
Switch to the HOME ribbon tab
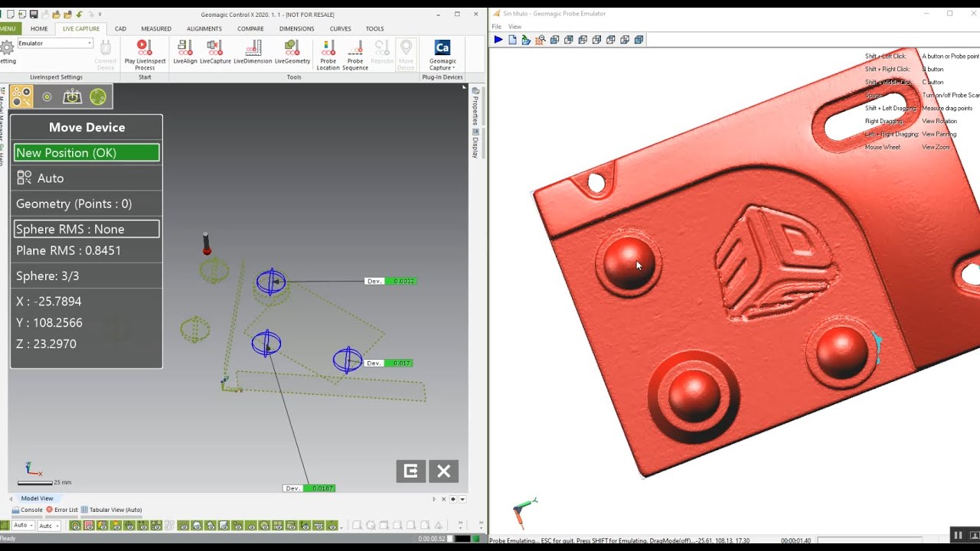pyautogui.click(x=39, y=28)
